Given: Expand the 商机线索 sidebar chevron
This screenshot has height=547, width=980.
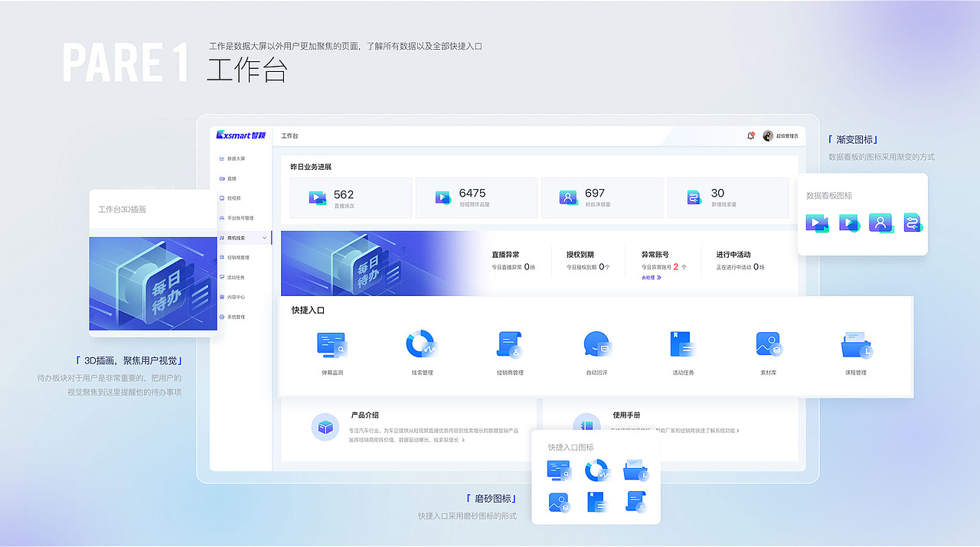Looking at the screenshot, I should point(265,238).
